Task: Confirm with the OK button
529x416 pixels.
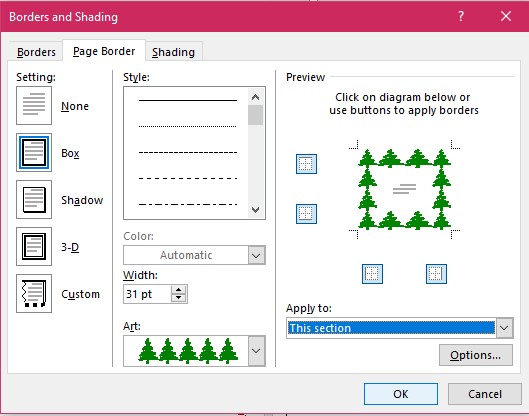Action: (401, 394)
